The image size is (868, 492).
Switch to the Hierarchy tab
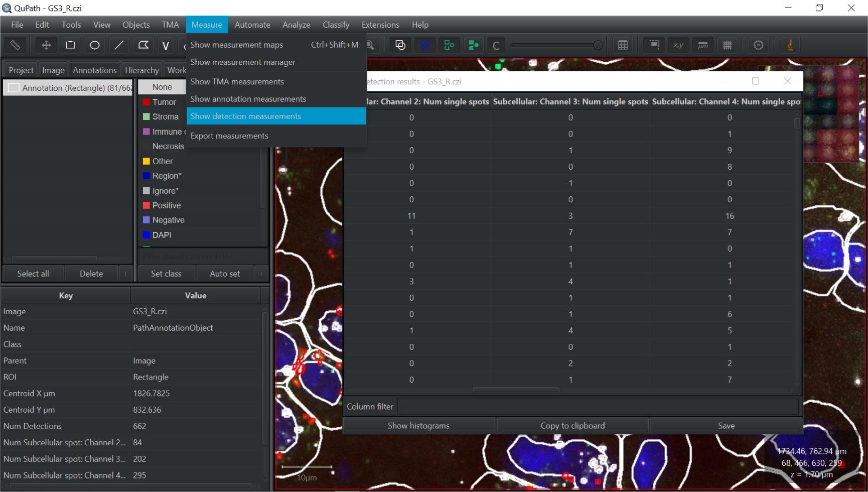click(x=141, y=70)
